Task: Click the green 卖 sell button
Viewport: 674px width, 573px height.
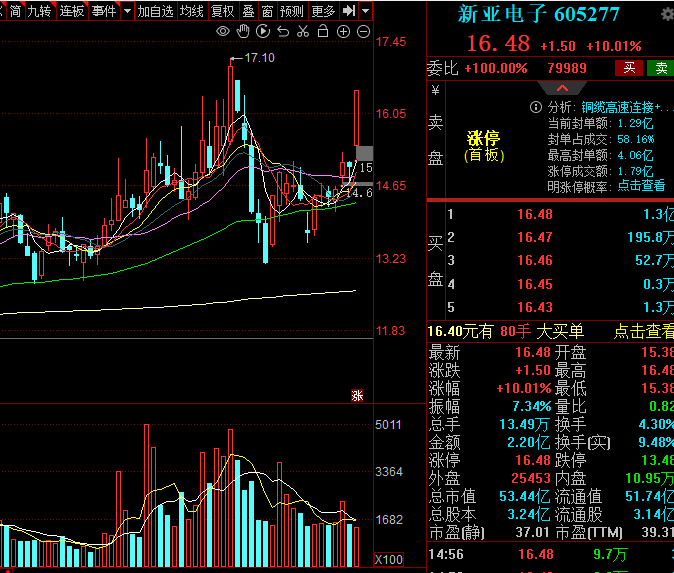Action: tap(661, 68)
